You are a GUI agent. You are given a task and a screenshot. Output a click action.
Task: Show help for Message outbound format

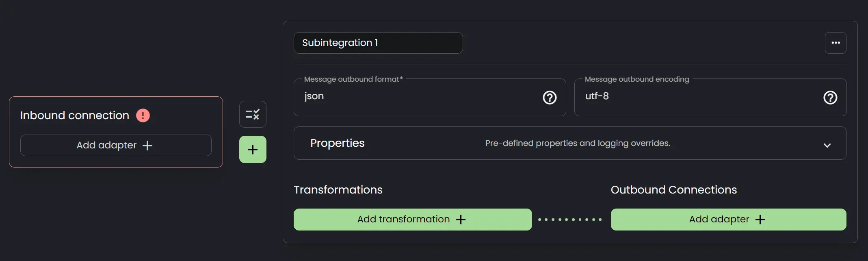coord(550,98)
